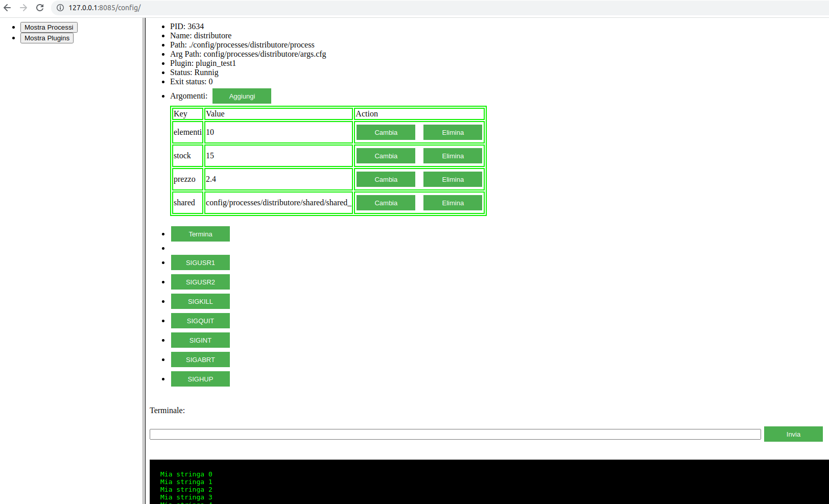Send the SIGUSR1 signal
829x504 pixels.
click(200, 262)
